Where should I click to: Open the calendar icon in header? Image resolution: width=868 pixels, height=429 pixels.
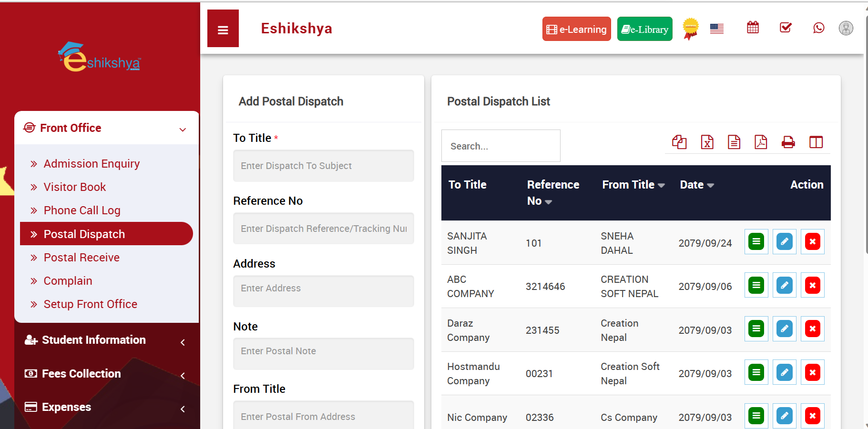753,28
